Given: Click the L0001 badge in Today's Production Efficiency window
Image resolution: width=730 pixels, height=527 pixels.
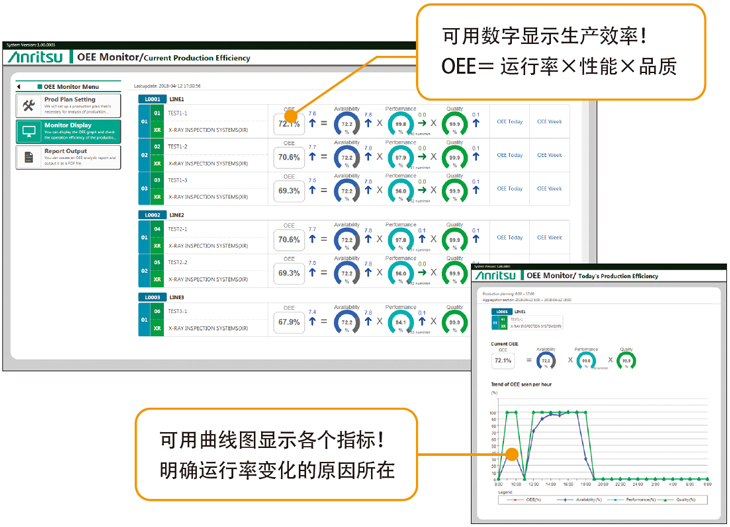Looking at the screenshot, I should point(502,311).
